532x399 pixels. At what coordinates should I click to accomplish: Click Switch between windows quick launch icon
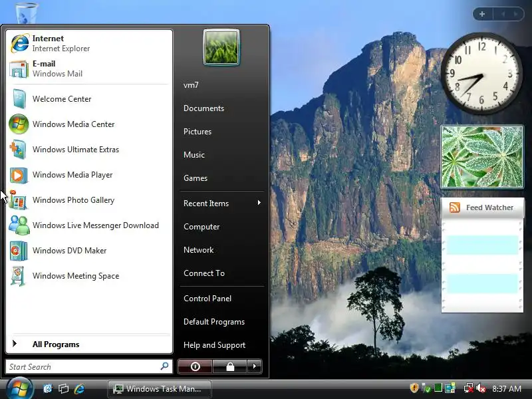[x=63, y=388]
